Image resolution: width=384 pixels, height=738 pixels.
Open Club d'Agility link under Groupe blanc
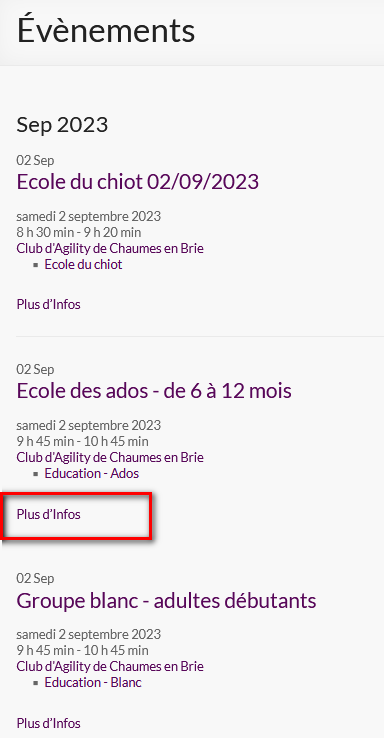coord(110,666)
